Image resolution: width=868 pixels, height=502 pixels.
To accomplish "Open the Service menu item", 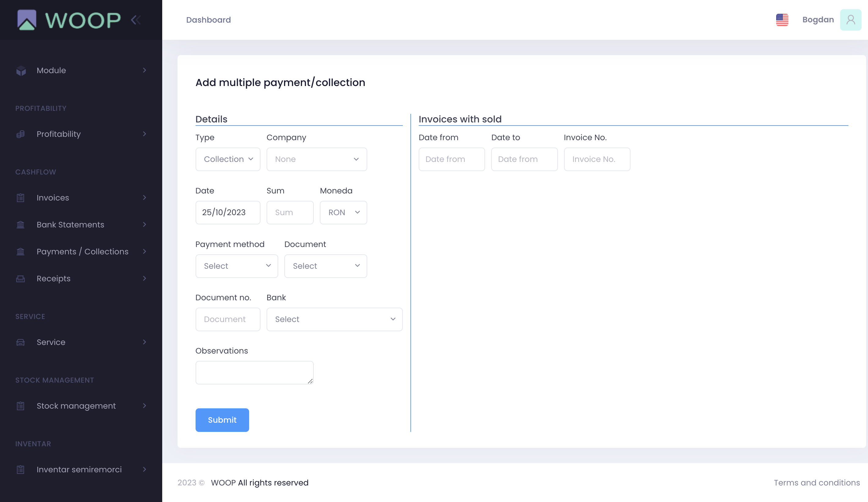I will coord(81,342).
